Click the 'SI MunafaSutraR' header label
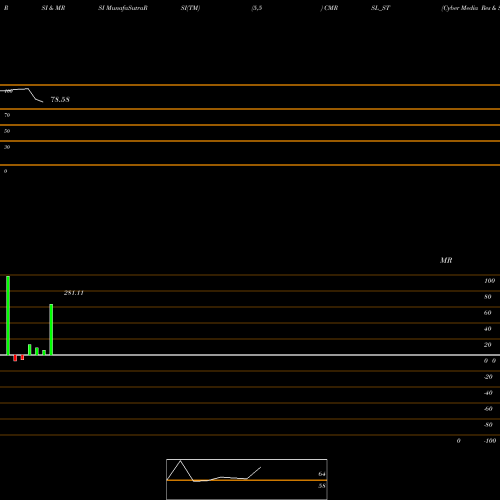The height and width of the screenshot is (500, 500). tap(123, 8)
